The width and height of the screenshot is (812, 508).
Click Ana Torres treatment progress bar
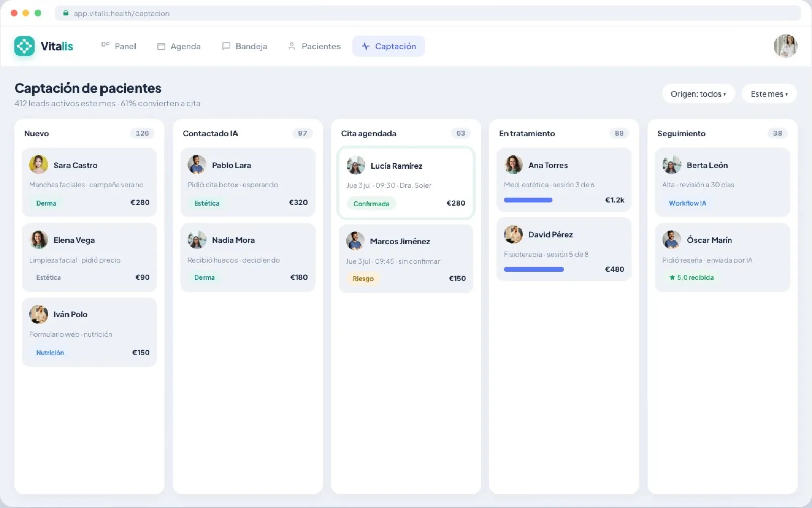pos(528,200)
